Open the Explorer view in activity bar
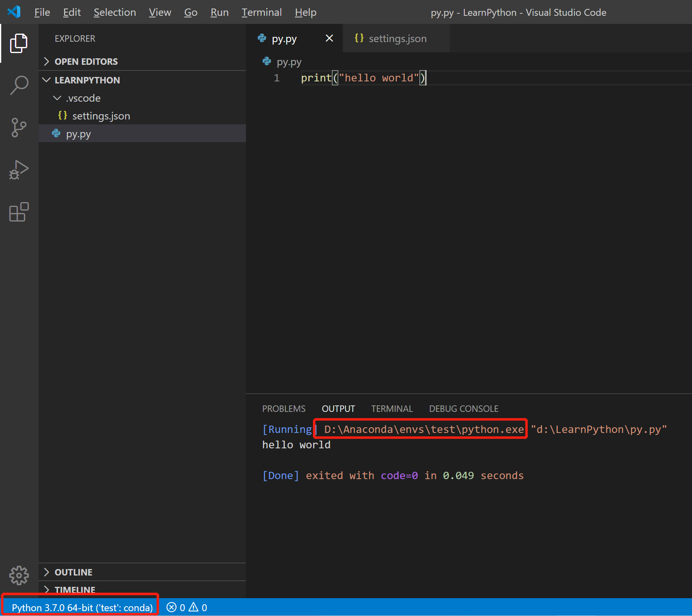Viewport: 692px width, 616px height. pyautogui.click(x=19, y=43)
